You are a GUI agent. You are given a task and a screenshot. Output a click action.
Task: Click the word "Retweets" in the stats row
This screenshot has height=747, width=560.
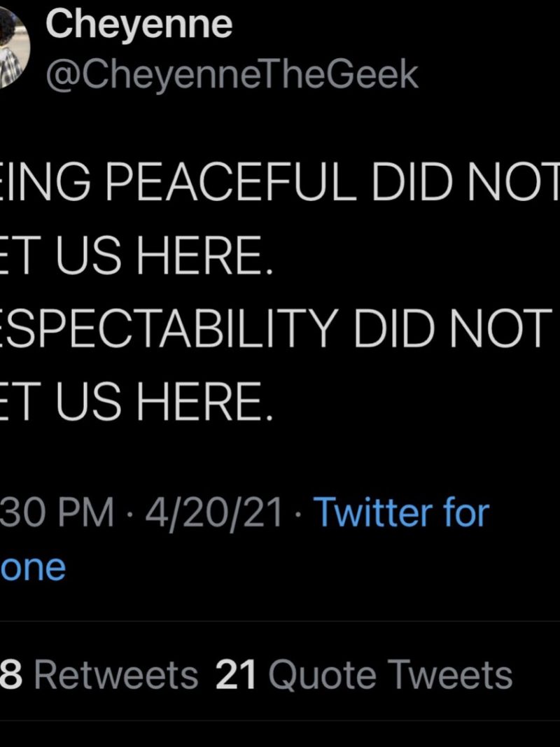(116, 676)
